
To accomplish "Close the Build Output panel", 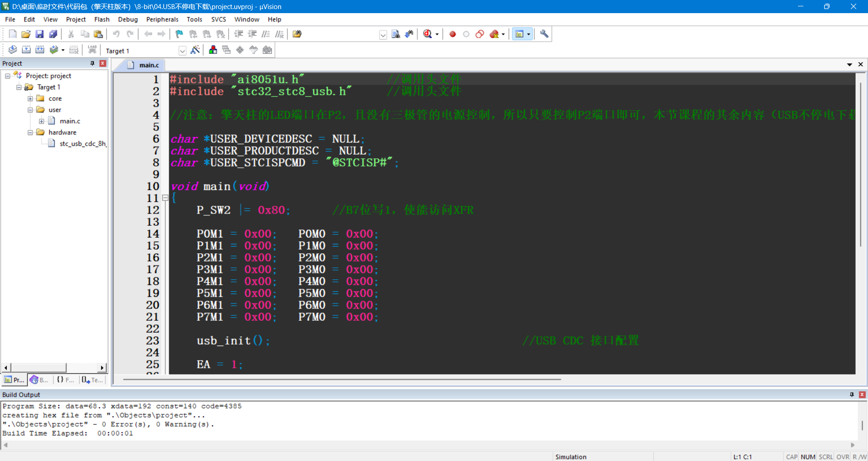I will tap(862, 394).
